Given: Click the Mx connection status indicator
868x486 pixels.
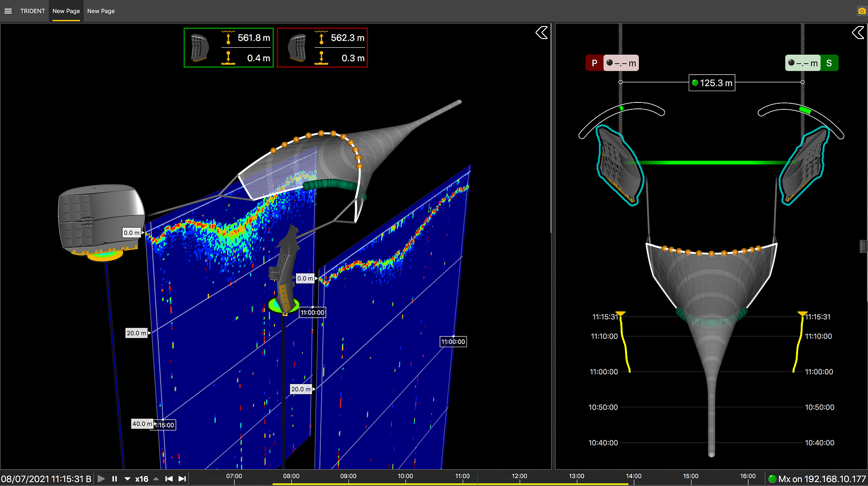Looking at the screenshot, I should (773, 479).
